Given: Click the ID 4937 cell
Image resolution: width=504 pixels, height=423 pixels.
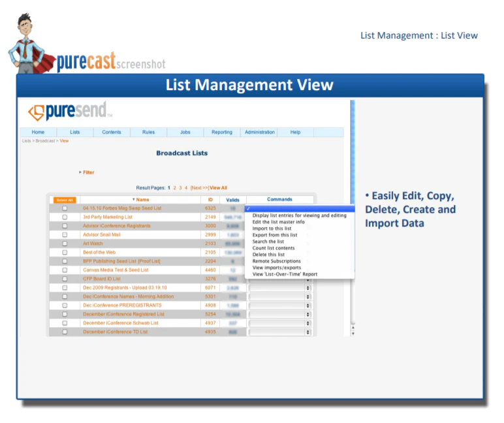Looking at the screenshot, I should (210, 322).
